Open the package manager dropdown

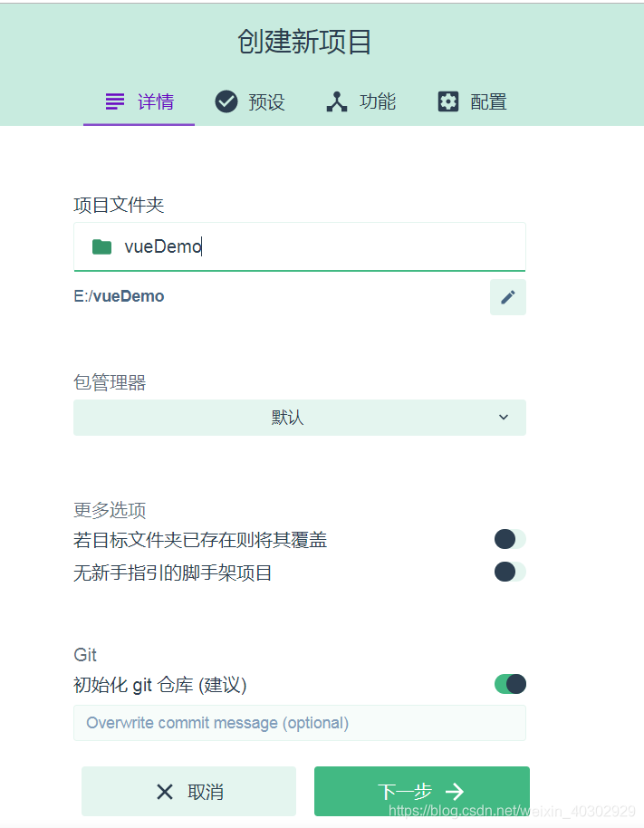click(x=299, y=418)
